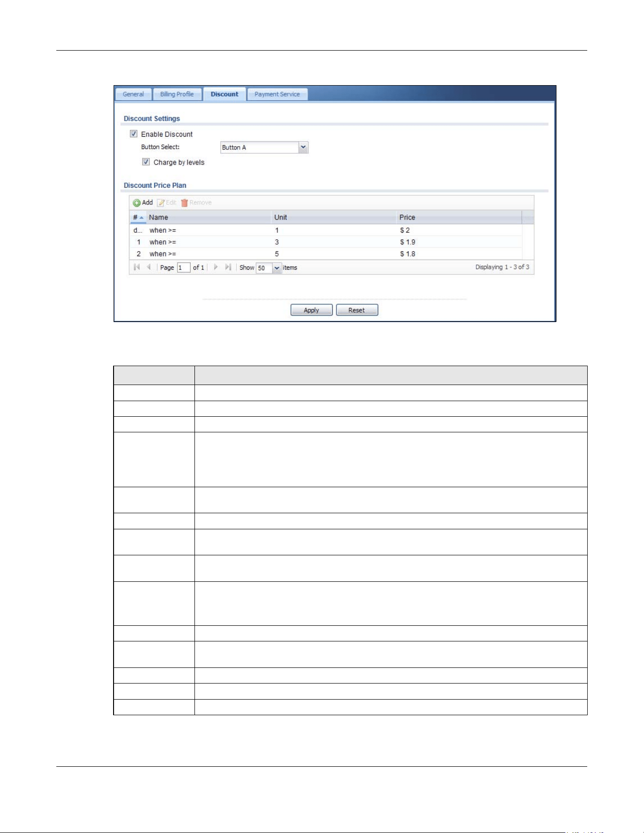Click the Edit pencil icon
This screenshot has width=644, height=833.
pyautogui.click(x=161, y=203)
